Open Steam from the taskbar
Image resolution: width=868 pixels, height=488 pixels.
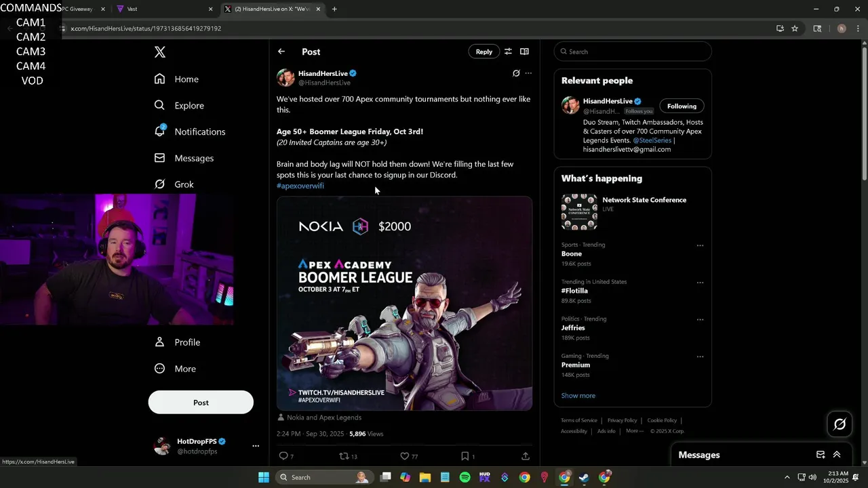pyautogui.click(x=584, y=477)
